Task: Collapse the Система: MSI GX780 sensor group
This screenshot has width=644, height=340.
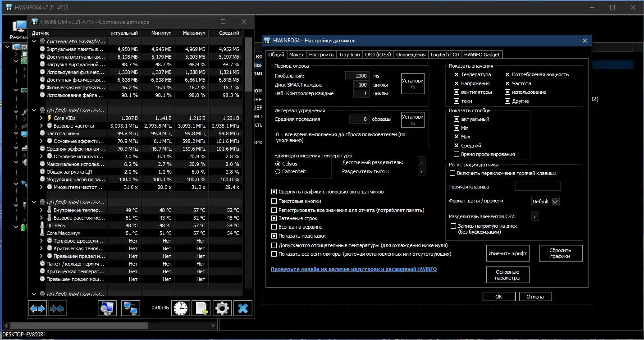Action: [34, 41]
